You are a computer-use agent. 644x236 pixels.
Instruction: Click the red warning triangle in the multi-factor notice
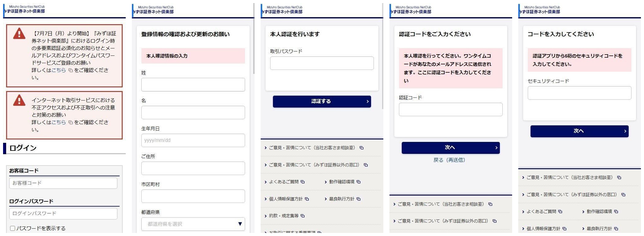point(19,33)
